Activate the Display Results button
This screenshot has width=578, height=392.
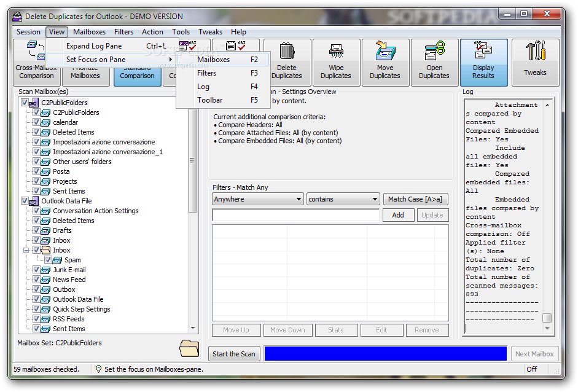(x=483, y=63)
